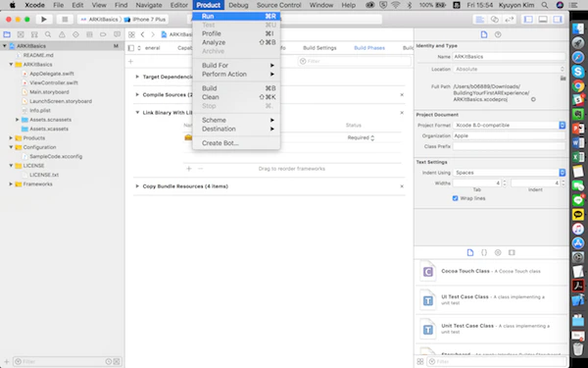Select the Version editor button
588x368 pixels.
point(510,20)
